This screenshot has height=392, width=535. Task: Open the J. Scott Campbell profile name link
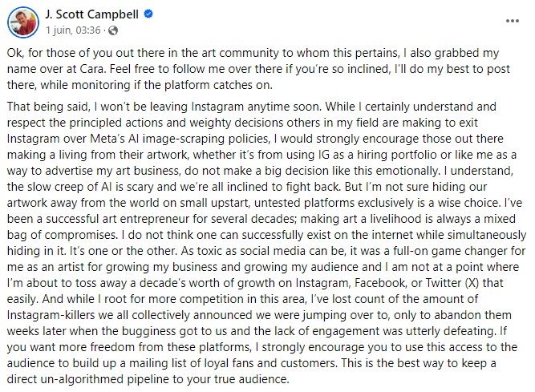coord(91,14)
